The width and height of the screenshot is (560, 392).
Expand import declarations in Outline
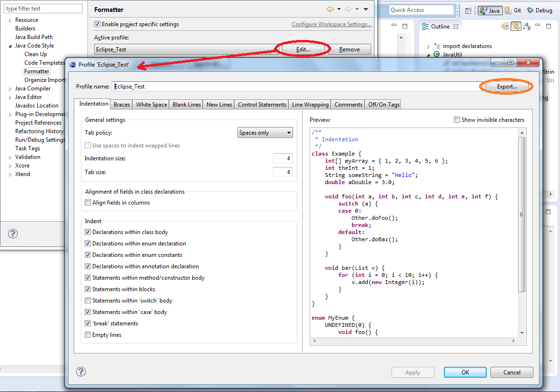pos(428,47)
